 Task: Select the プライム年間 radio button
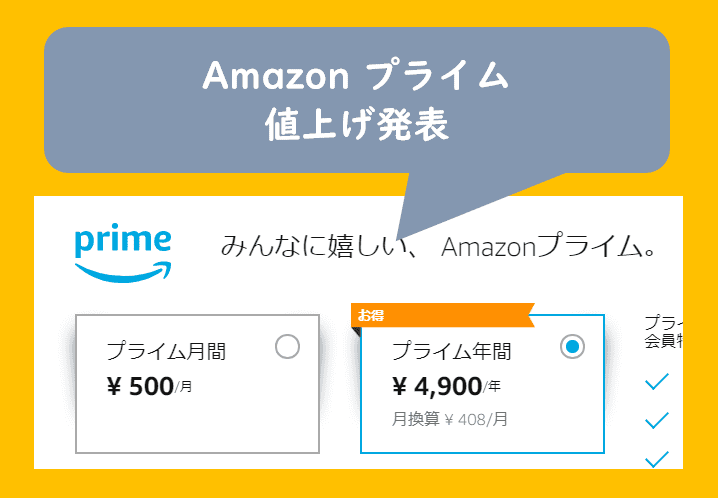click(571, 347)
